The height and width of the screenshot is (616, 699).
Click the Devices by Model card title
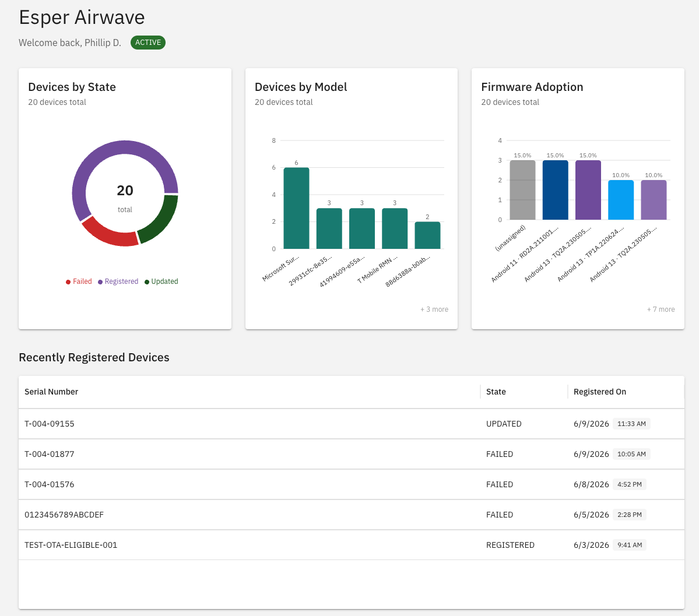tap(301, 87)
